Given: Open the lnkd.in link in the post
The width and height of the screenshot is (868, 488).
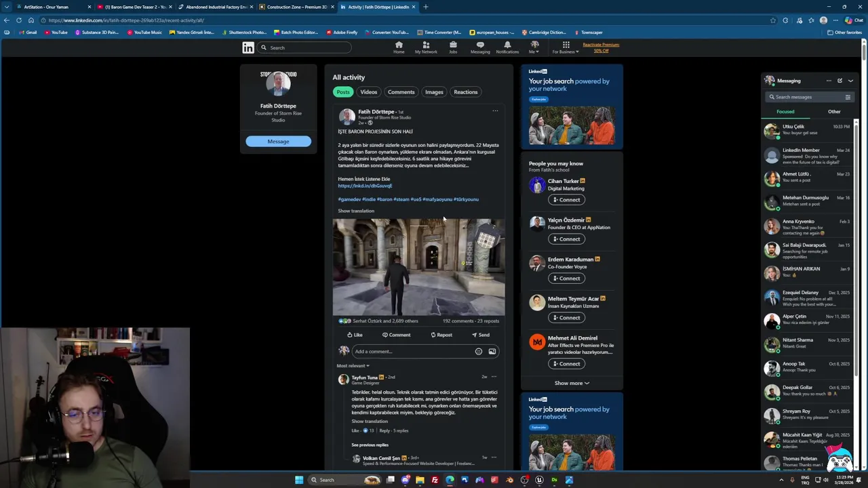Looking at the screenshot, I should [x=365, y=186].
